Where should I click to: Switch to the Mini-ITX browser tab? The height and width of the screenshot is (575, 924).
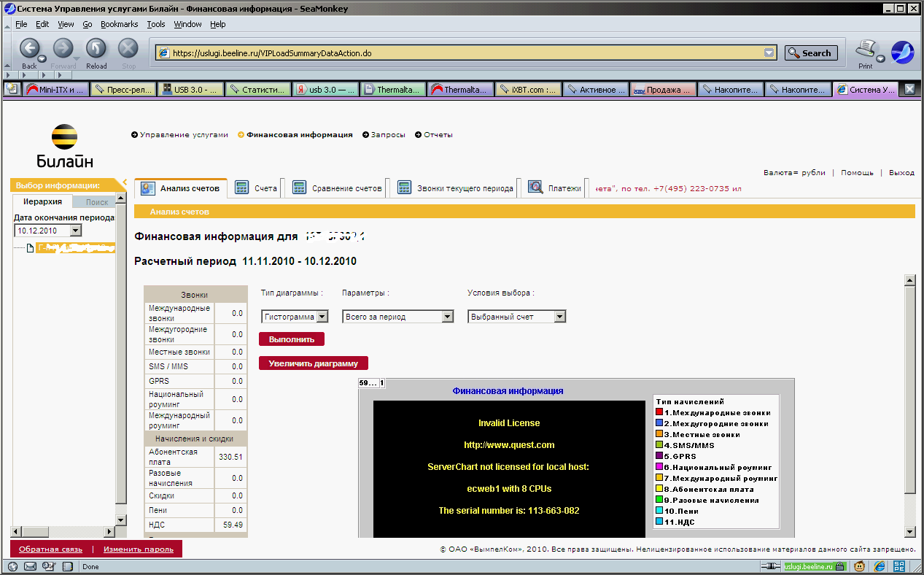point(55,90)
